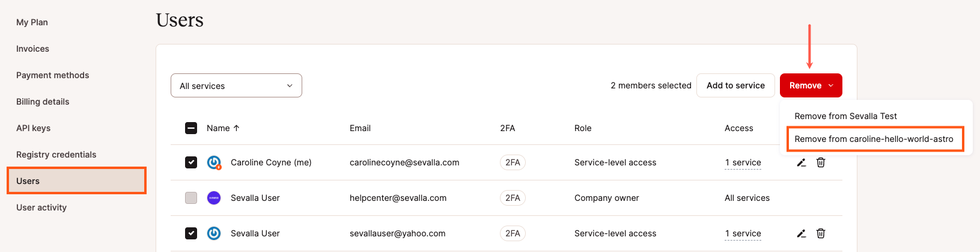Click Add to service button
The height and width of the screenshot is (252, 980).
(735, 85)
